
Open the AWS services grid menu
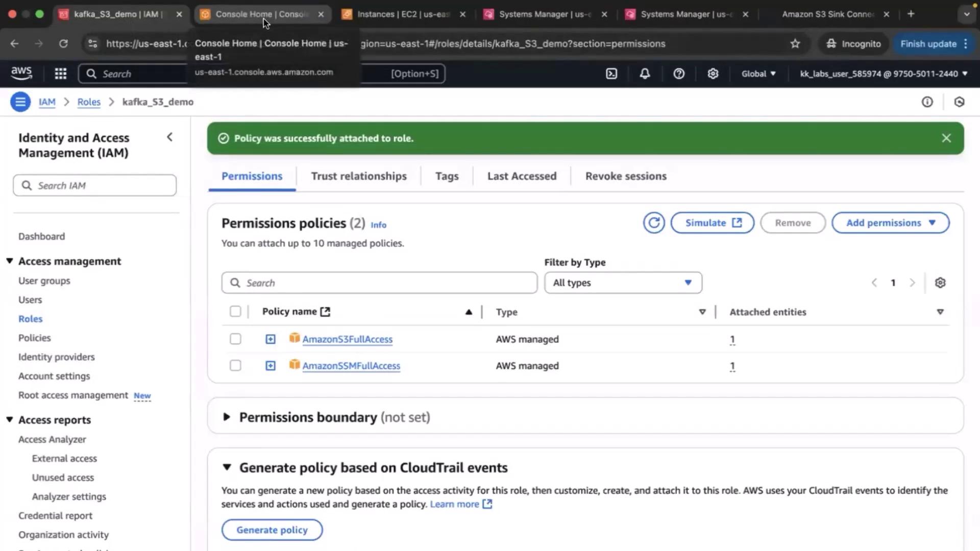pos(61,73)
